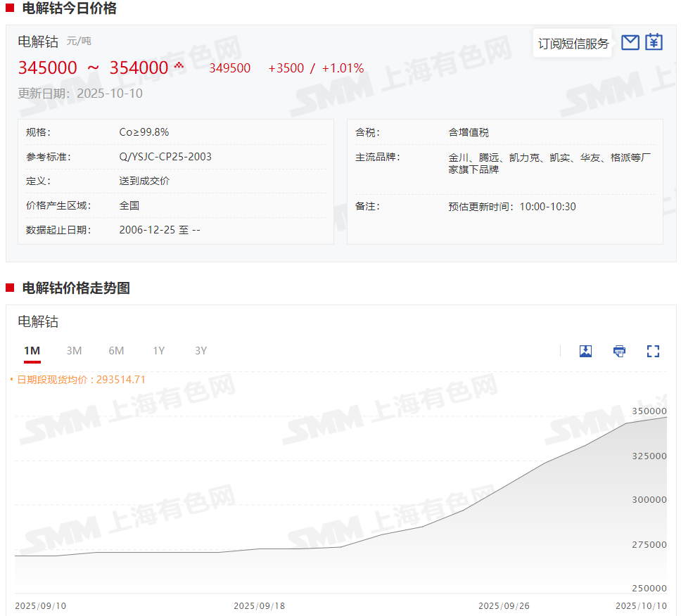Click the 日期段现货均价 legend label
Image resolution: width=681 pixels, height=616 pixels.
click(x=81, y=380)
